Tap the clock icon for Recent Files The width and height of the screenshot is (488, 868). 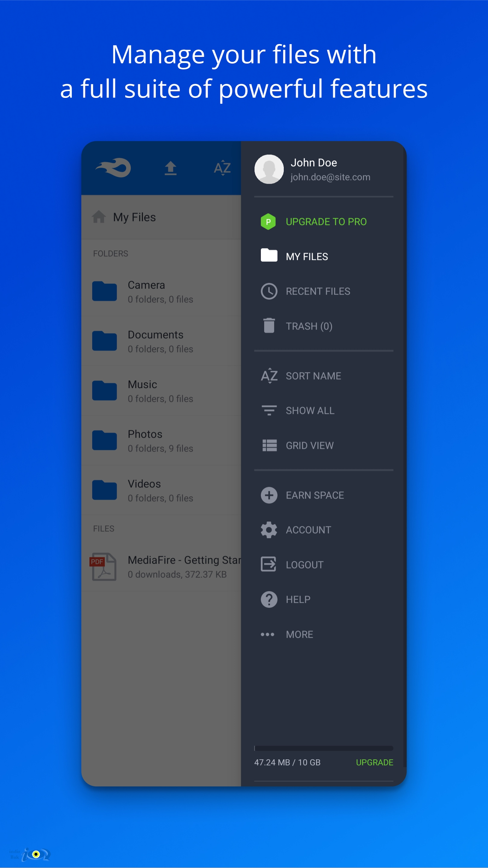269,291
